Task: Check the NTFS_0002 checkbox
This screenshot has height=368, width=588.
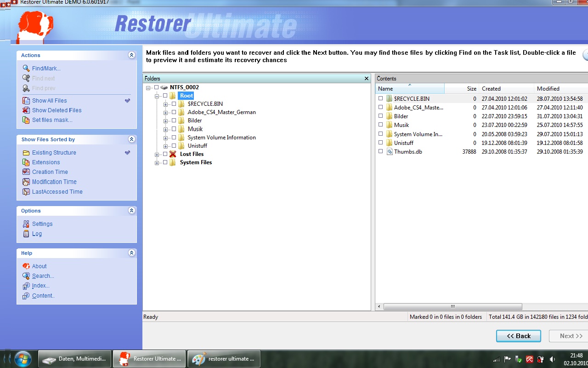Action: [156, 87]
